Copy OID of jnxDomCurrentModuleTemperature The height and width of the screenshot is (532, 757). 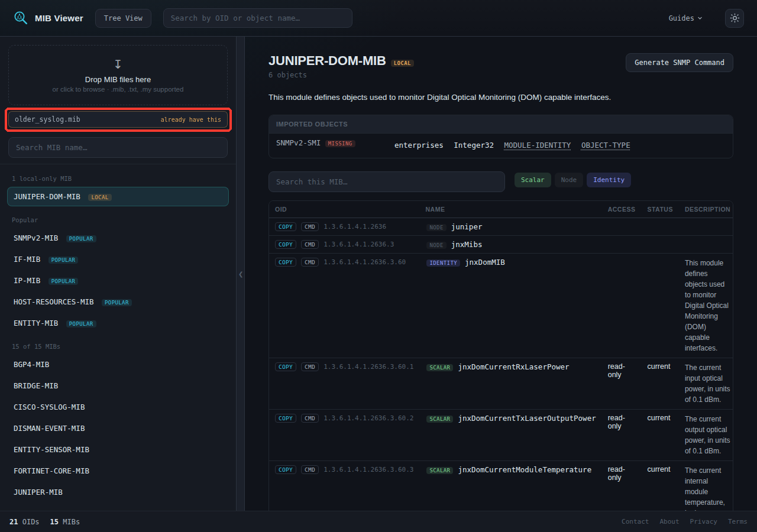(286, 469)
